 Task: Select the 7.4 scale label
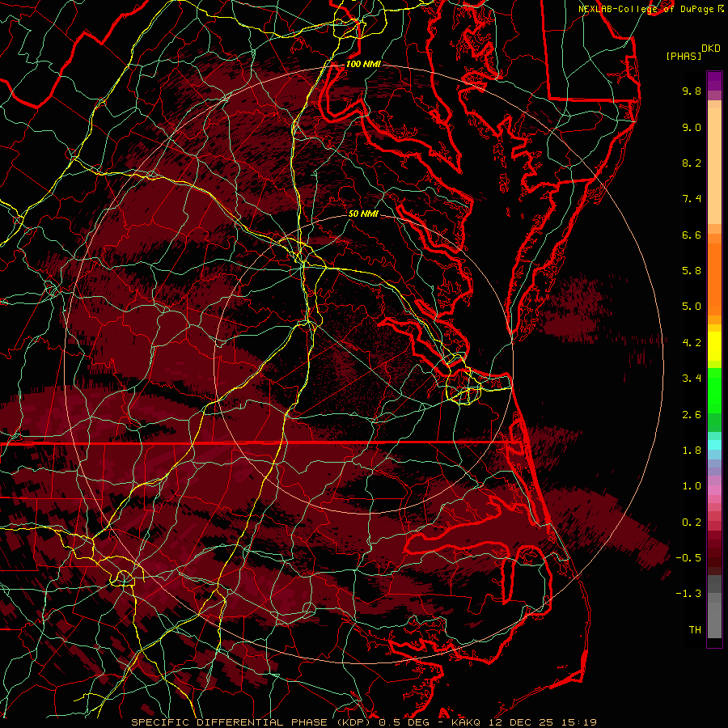tap(692, 199)
